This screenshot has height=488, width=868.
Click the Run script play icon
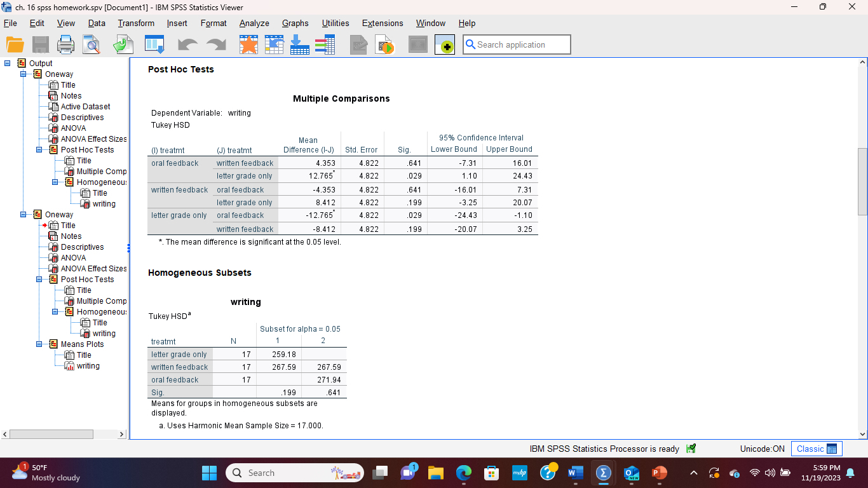[x=384, y=44]
